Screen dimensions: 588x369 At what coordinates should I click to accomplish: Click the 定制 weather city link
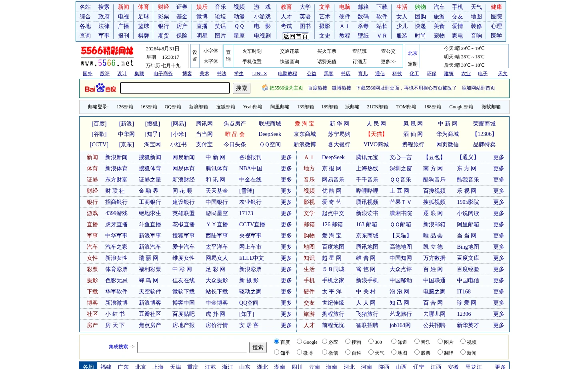pos(413,64)
